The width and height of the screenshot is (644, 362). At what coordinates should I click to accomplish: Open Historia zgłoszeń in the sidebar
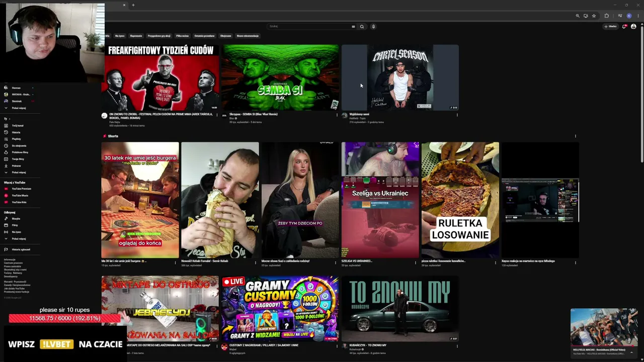click(x=21, y=249)
